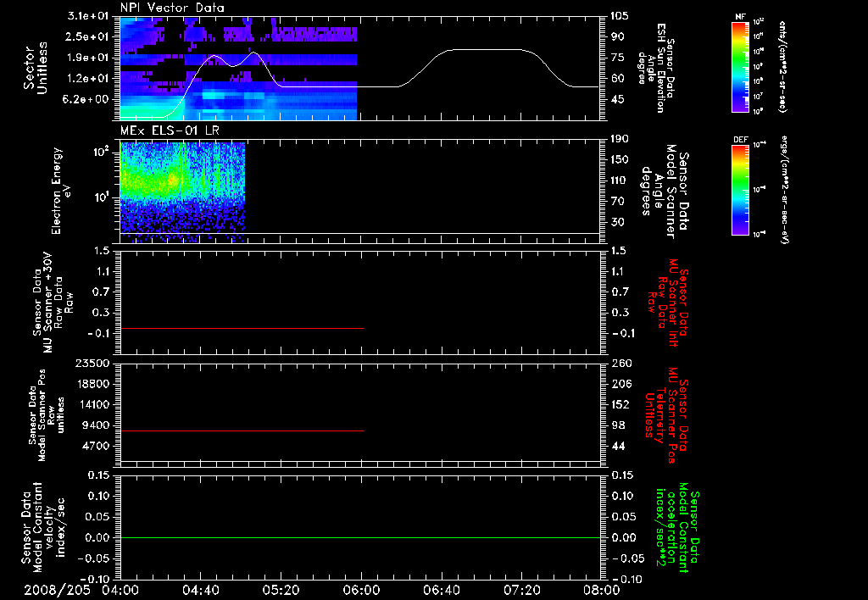Click the "14100" scanner position tick

pos(93,404)
